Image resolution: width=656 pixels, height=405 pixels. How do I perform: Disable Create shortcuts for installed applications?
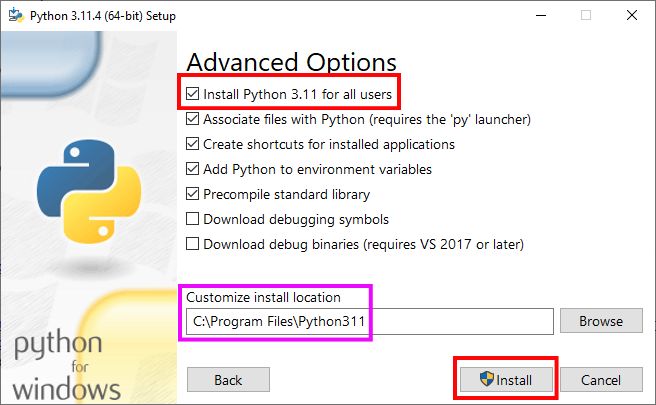pyautogui.click(x=193, y=144)
